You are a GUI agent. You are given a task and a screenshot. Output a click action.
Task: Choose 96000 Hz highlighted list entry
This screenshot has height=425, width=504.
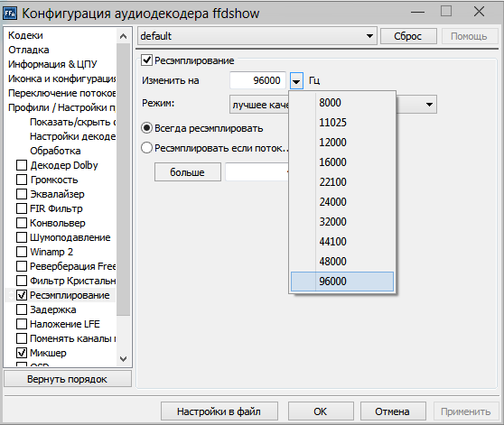(342, 282)
